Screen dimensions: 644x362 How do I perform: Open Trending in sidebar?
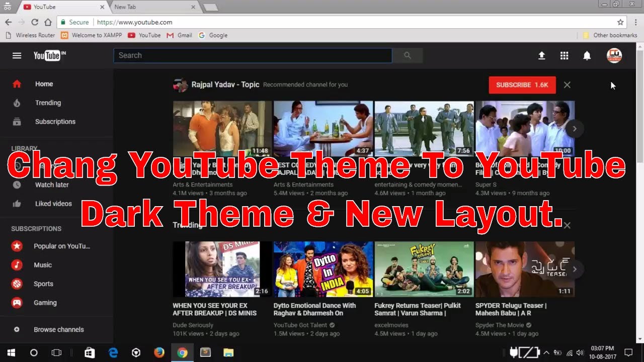[56, 103]
